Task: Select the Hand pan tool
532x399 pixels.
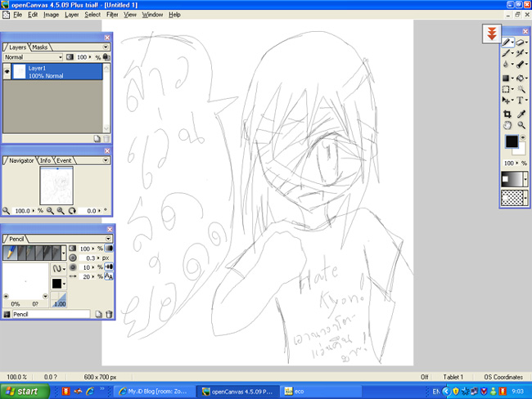Action: pyautogui.click(x=507, y=125)
